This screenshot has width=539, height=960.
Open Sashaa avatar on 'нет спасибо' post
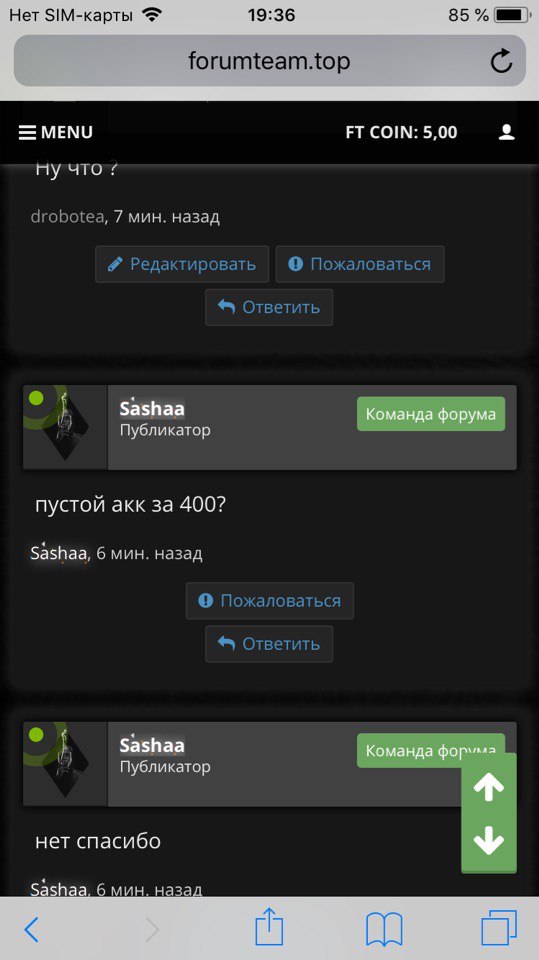[x=65, y=763]
